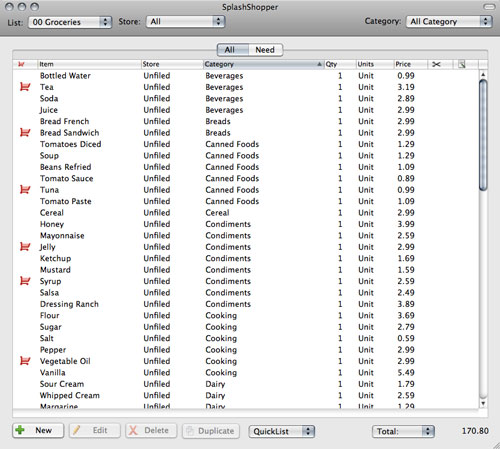Switch to the All tab
500x449 pixels.
(x=233, y=50)
